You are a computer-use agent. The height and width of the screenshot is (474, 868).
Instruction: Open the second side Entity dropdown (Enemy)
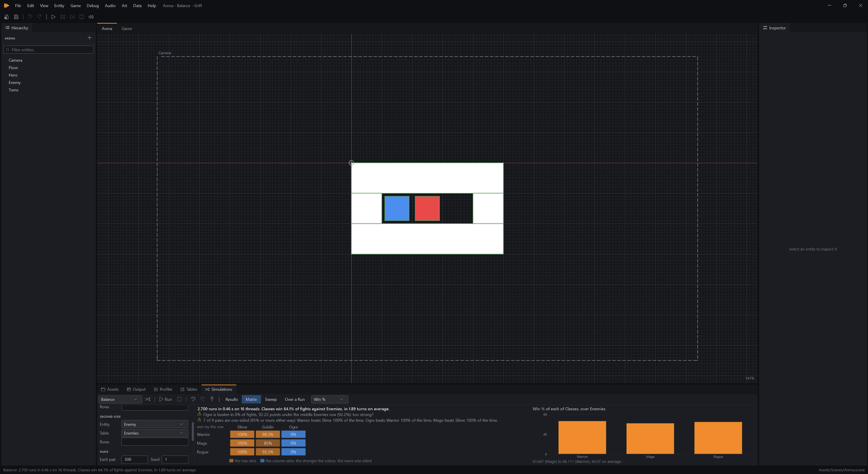click(x=155, y=425)
